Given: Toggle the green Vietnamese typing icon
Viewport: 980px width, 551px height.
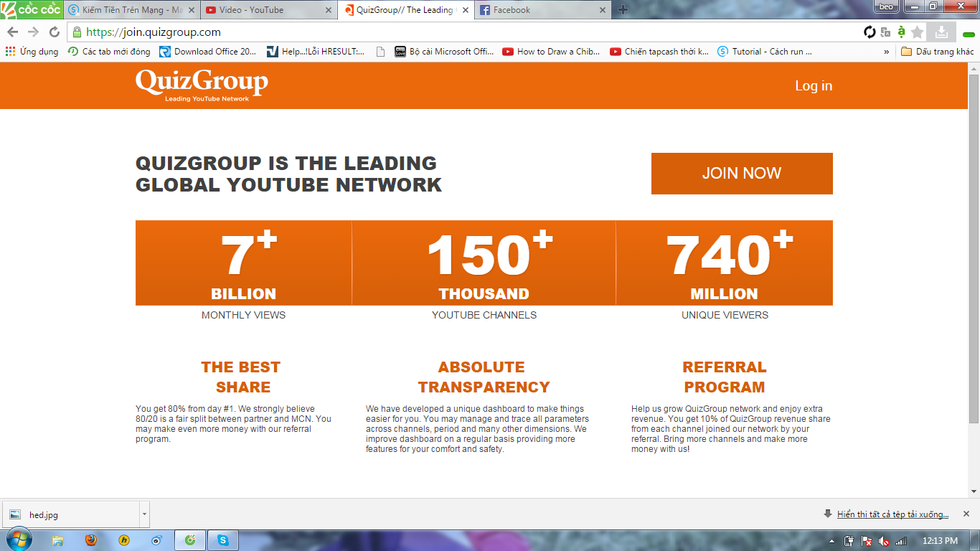Looking at the screenshot, I should tap(901, 32).
